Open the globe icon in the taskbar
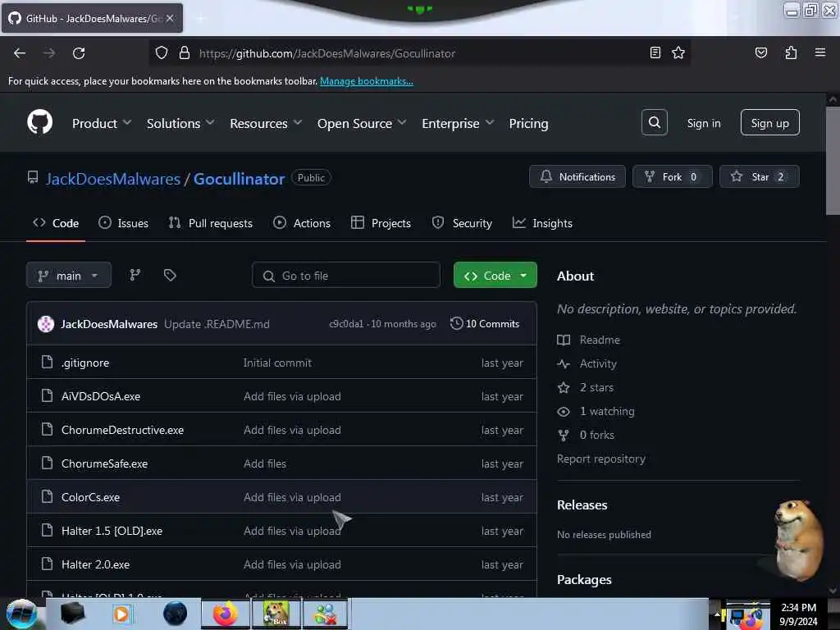Image resolution: width=840 pixels, height=630 pixels. [x=175, y=614]
